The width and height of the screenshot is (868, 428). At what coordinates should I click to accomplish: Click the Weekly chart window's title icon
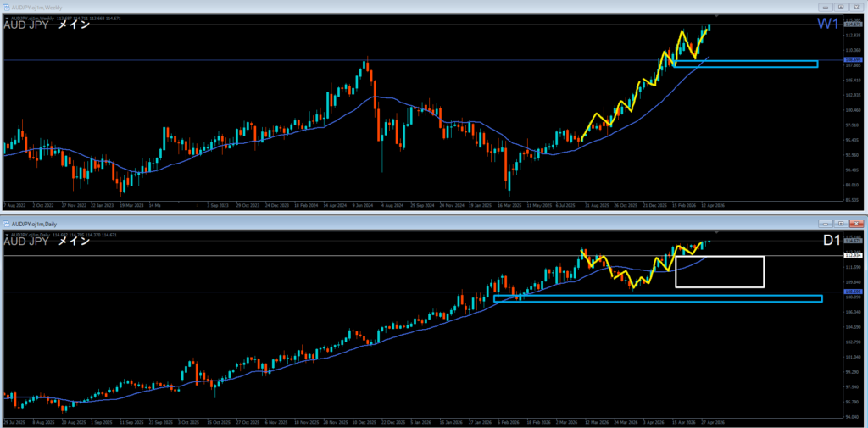(x=5, y=6)
